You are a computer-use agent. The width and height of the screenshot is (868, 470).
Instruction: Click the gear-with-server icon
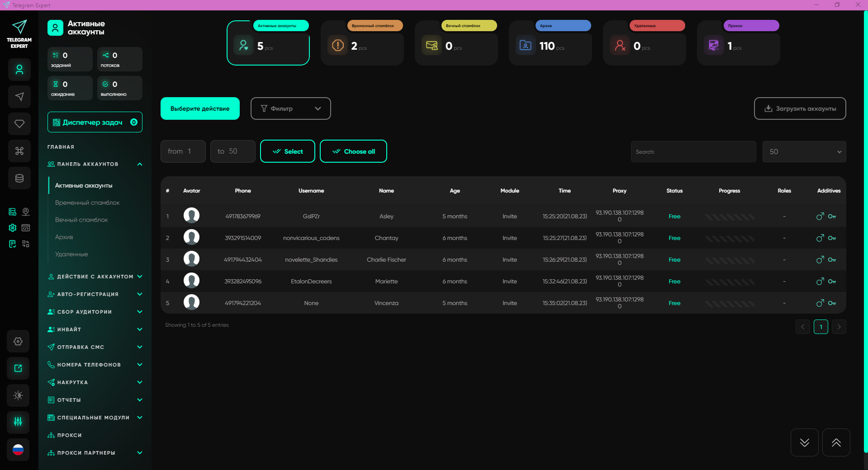coord(13,228)
